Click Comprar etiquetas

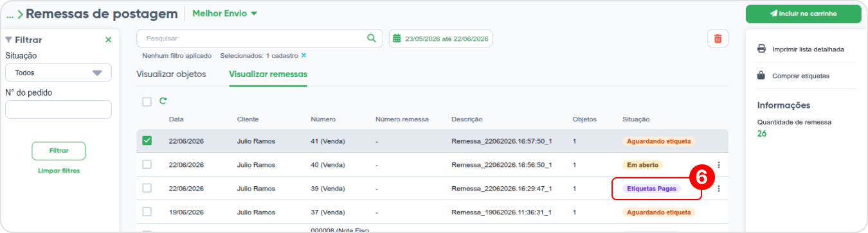[800, 76]
